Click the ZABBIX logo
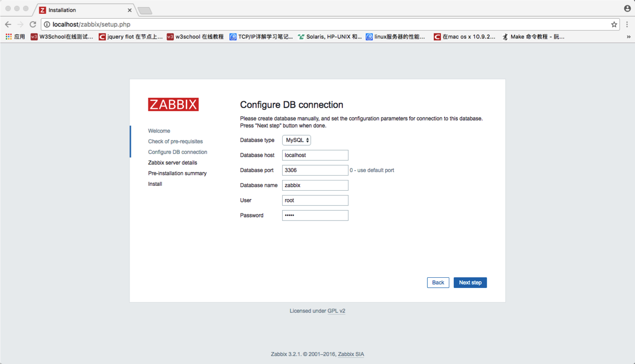635x364 pixels. tap(173, 104)
